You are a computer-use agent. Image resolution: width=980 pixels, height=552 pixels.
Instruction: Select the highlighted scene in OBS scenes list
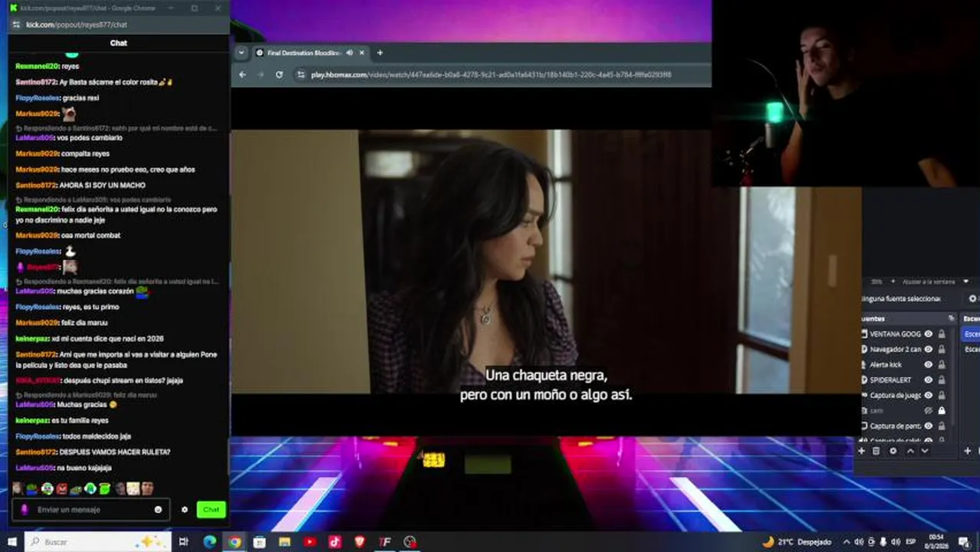[x=971, y=334]
